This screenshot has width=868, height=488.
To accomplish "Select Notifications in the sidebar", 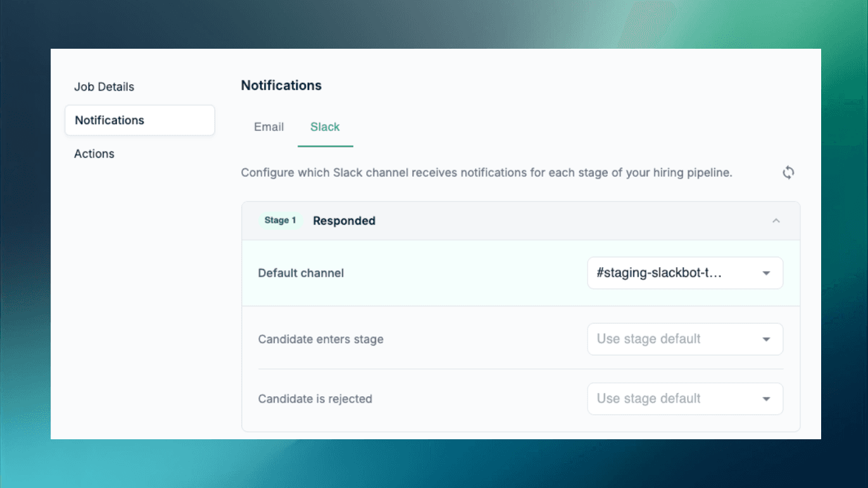I will pos(140,120).
